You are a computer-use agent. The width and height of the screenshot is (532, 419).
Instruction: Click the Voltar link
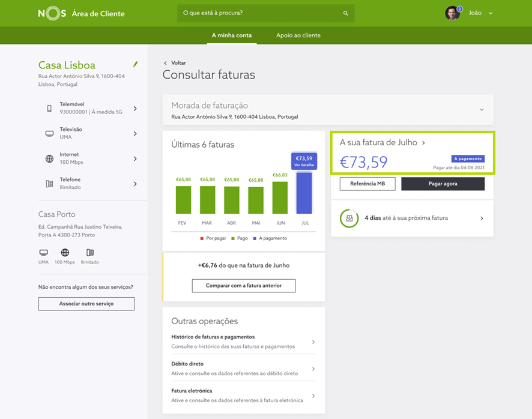(178, 63)
